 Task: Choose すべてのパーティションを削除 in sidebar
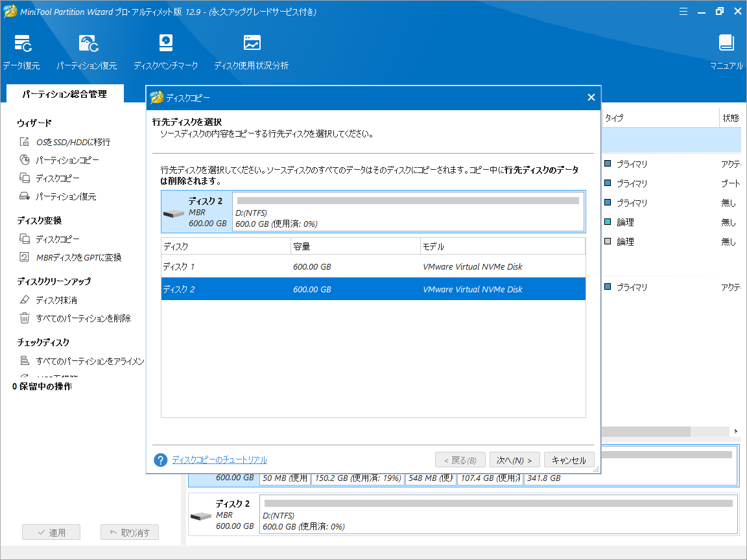[x=84, y=318]
